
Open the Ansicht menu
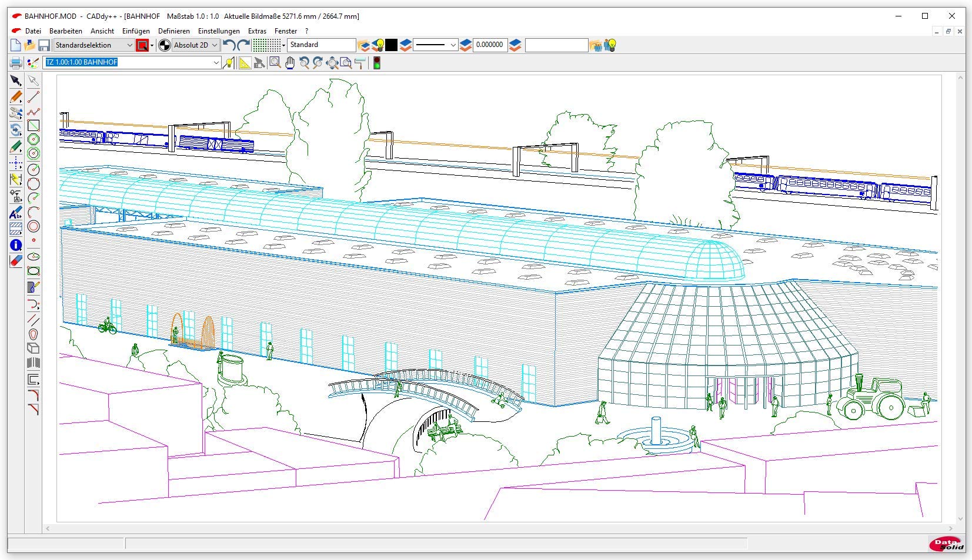[102, 31]
